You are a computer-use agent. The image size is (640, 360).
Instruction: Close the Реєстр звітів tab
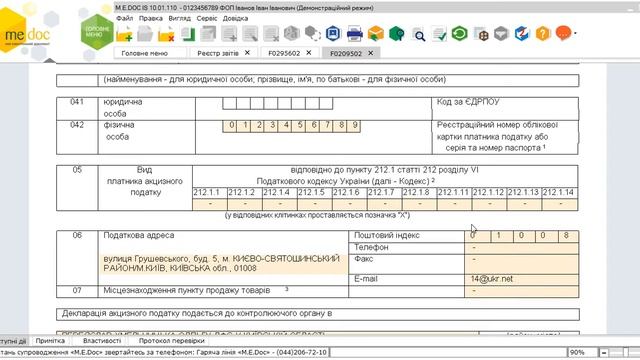pyautogui.click(x=247, y=53)
